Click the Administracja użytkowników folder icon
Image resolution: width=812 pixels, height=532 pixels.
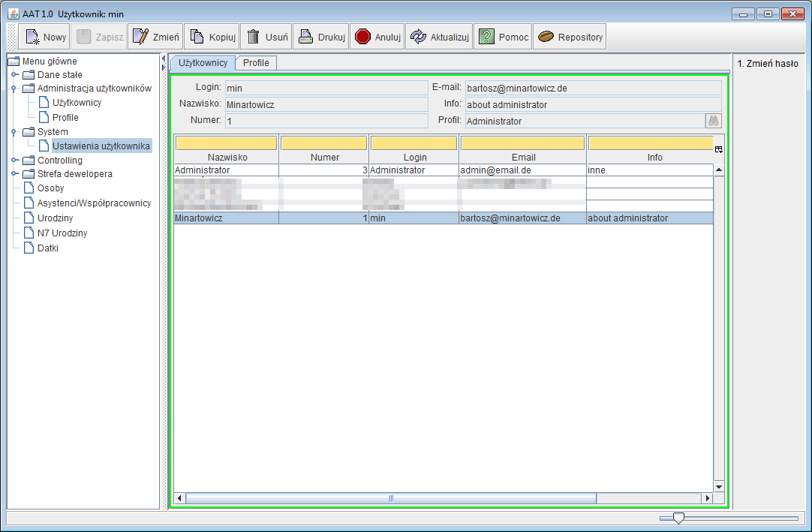tap(29, 88)
